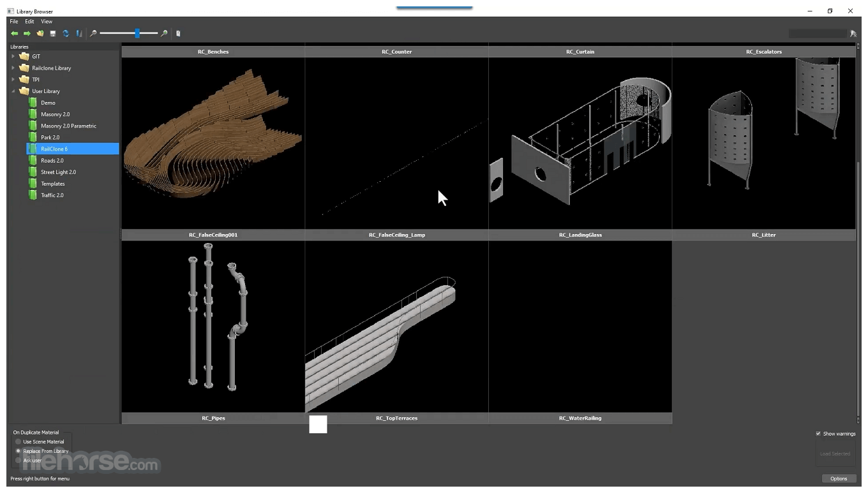Open the View menu
Screen dimensions: 868x493
coord(47,22)
